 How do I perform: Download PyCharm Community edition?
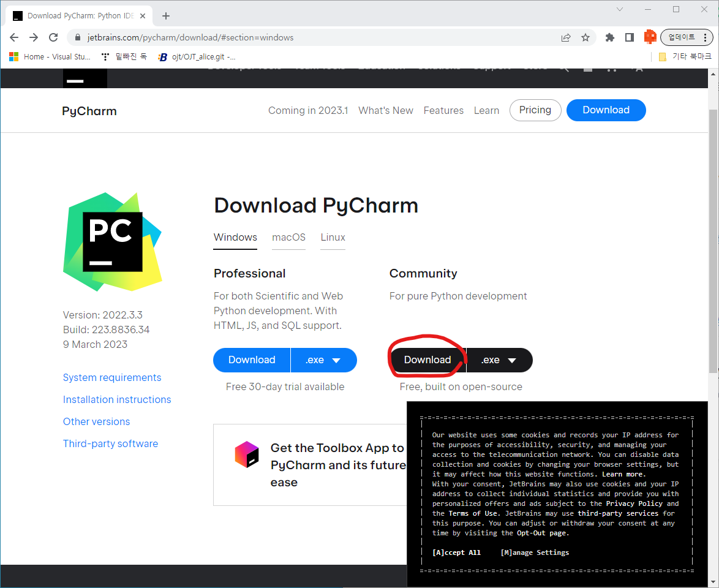click(427, 360)
